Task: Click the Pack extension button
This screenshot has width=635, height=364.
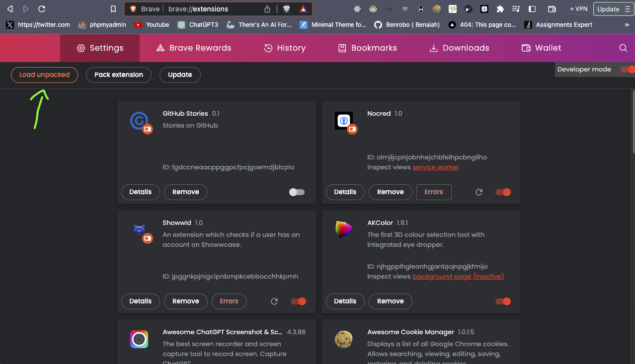Action: click(119, 74)
